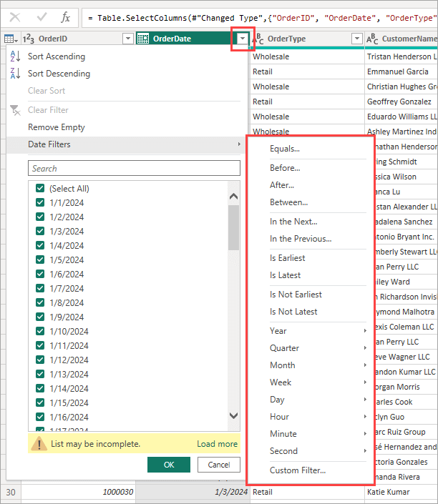This screenshot has height=504, width=438.
Task: Select Is Latest filter
Action: (x=285, y=275)
